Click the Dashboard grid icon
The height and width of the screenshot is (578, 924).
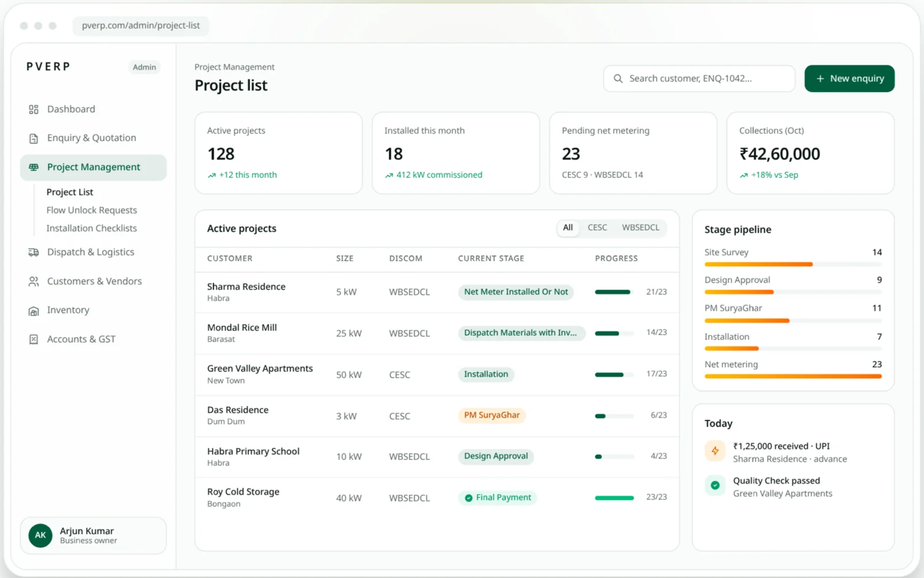[33, 109]
